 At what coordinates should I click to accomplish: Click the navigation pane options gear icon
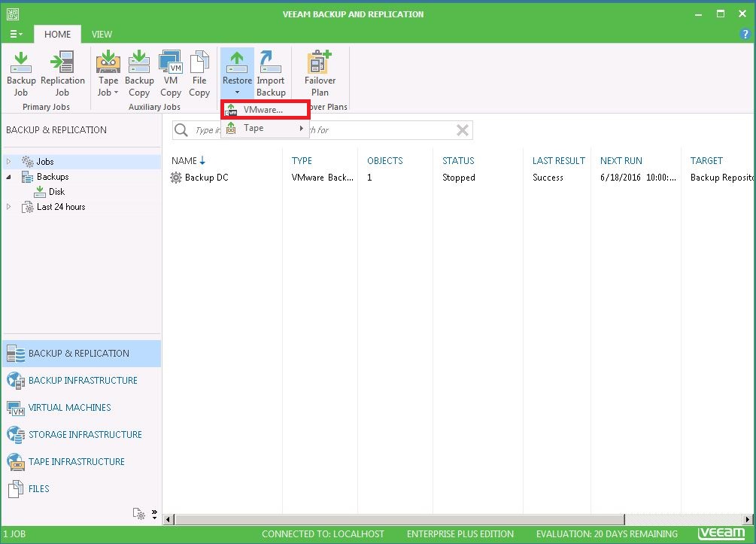(x=139, y=514)
